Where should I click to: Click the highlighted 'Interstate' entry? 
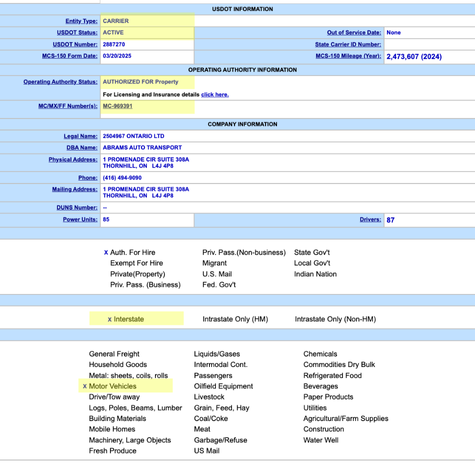tap(129, 319)
